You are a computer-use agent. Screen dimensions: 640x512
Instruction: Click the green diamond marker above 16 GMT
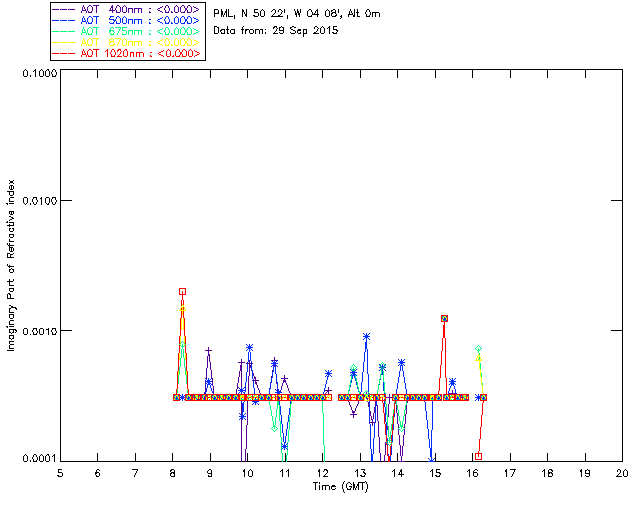478,349
